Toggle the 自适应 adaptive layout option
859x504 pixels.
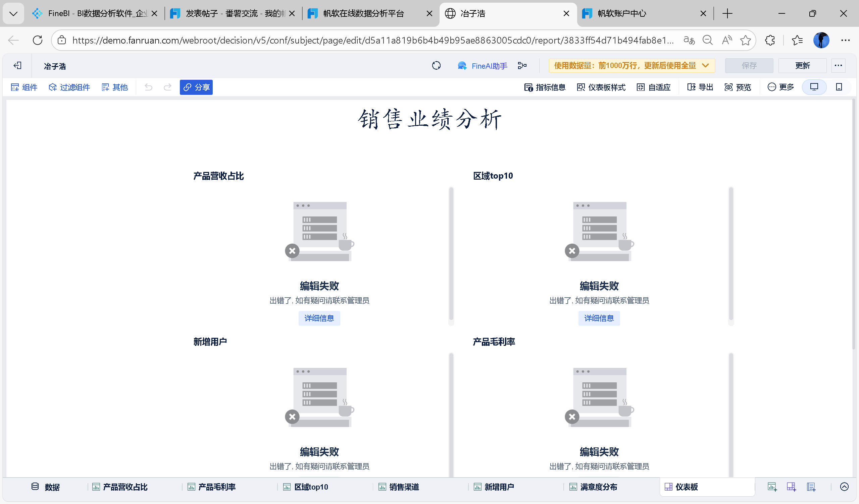(653, 87)
